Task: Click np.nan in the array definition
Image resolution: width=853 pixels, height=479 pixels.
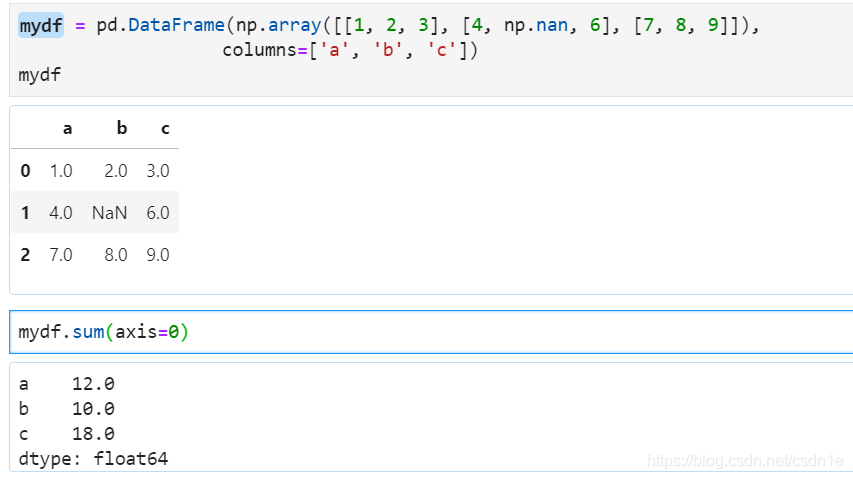Action: point(536,25)
